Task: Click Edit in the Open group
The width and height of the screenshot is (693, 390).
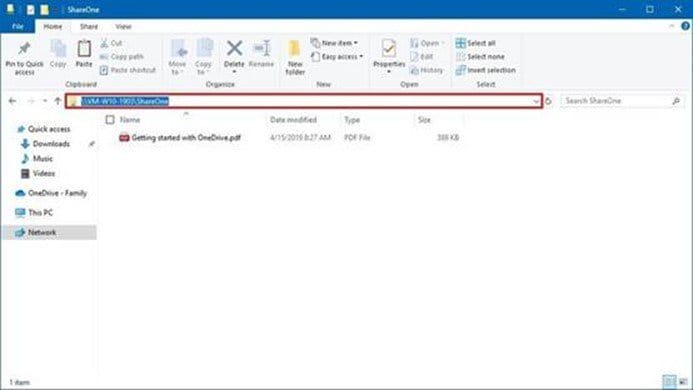Action: tap(422, 57)
